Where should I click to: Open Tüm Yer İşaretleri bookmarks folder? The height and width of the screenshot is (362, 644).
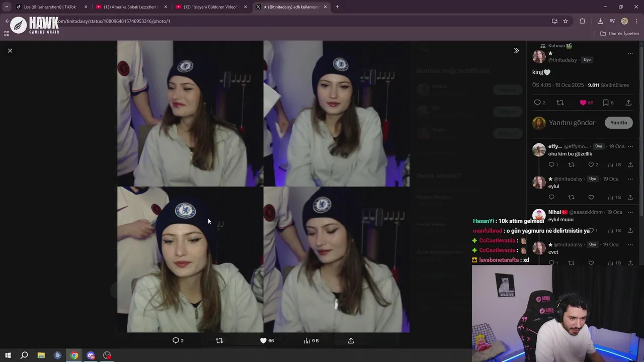click(620, 34)
